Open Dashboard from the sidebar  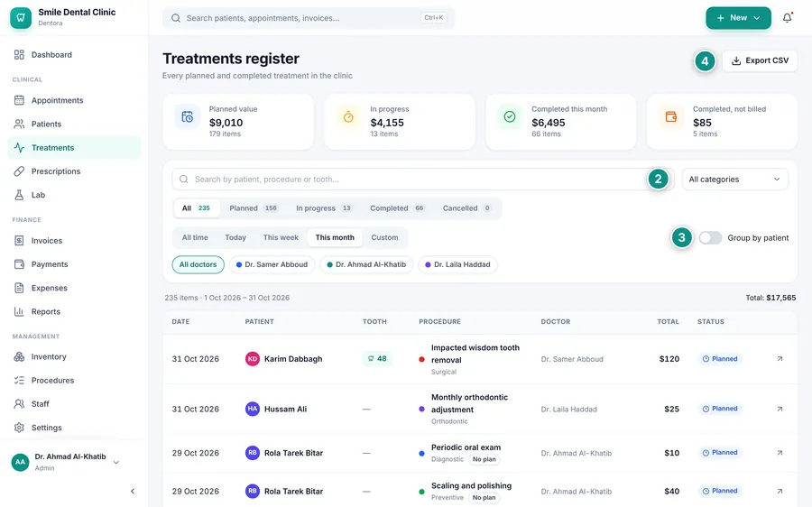[x=74, y=54]
